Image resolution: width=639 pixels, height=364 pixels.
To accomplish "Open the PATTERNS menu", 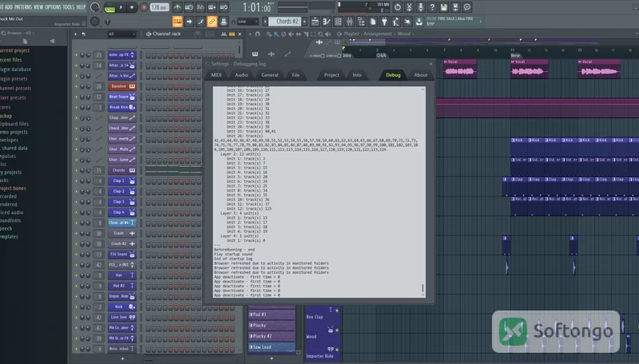I will click(23, 7).
